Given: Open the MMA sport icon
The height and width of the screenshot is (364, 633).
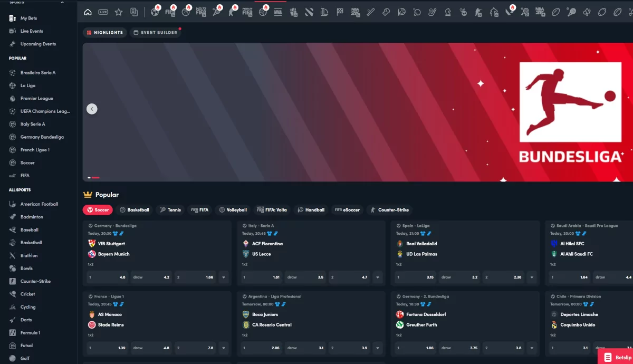Looking at the screenshot, I should [278, 12].
